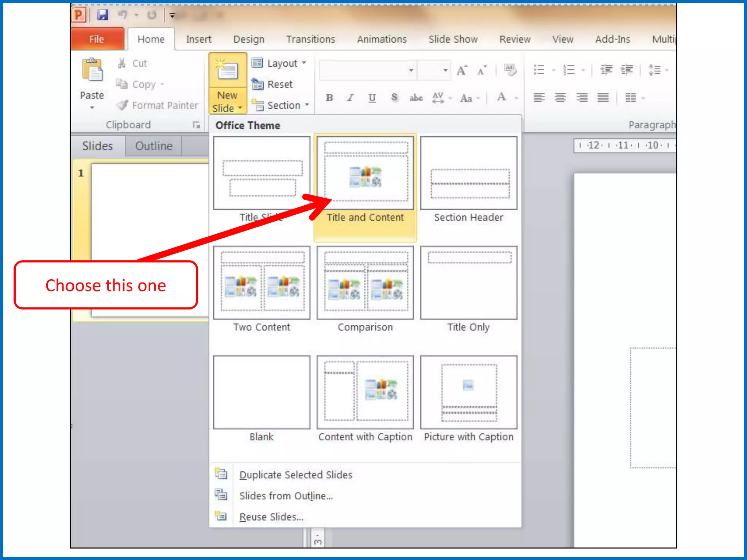Click the Paste clipboard icon
747x560 pixels.
92,70
